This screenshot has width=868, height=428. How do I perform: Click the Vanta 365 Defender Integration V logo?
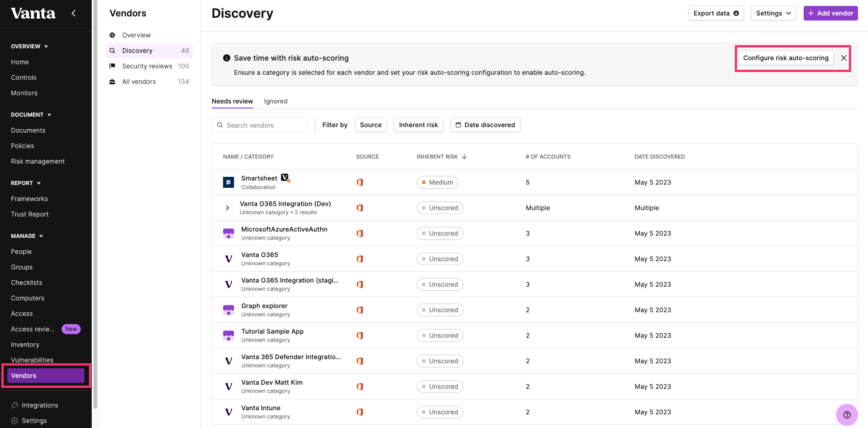229,361
